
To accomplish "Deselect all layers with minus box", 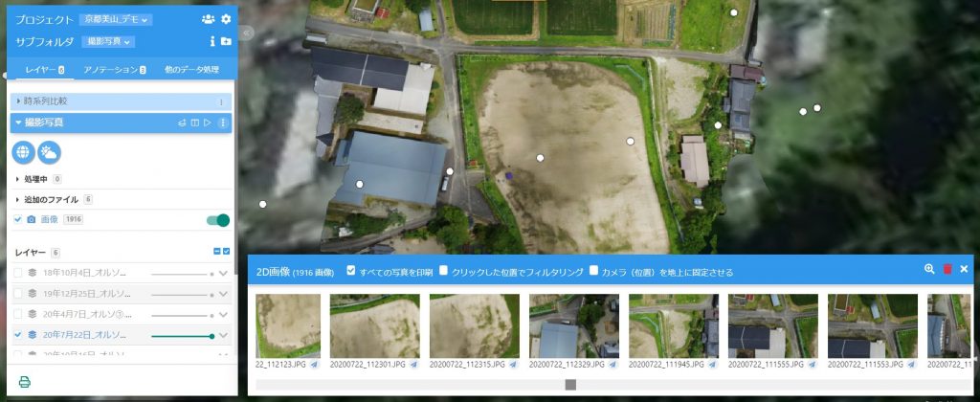I will [217, 252].
